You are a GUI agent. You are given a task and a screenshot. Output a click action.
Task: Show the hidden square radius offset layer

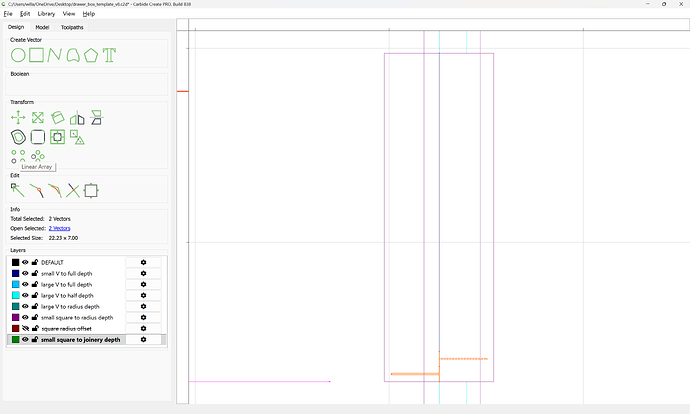25,328
